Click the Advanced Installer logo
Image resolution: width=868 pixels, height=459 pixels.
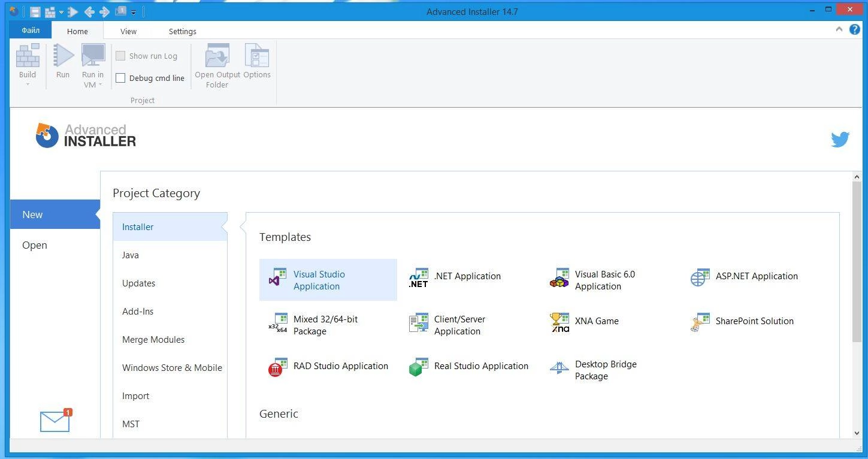point(85,135)
